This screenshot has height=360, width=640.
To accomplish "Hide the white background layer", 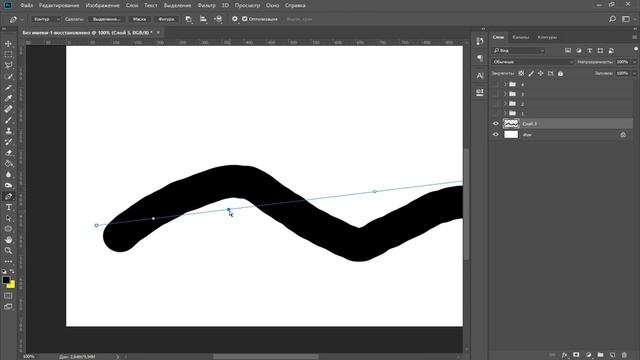I will [496, 135].
